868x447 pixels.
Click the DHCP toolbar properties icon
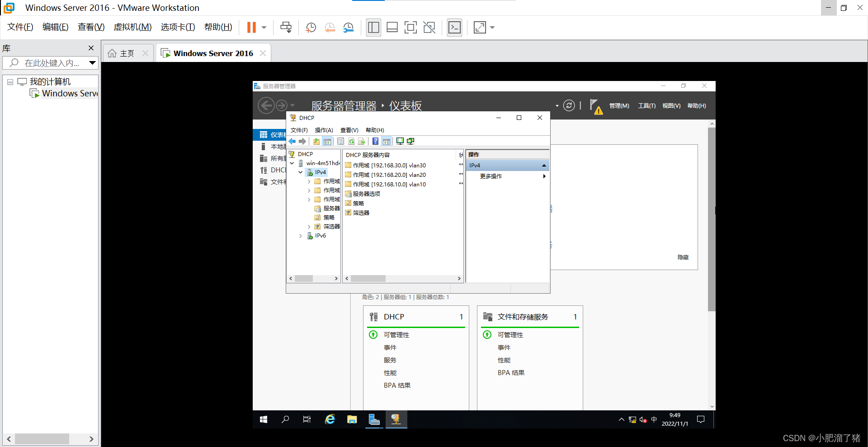tap(341, 142)
